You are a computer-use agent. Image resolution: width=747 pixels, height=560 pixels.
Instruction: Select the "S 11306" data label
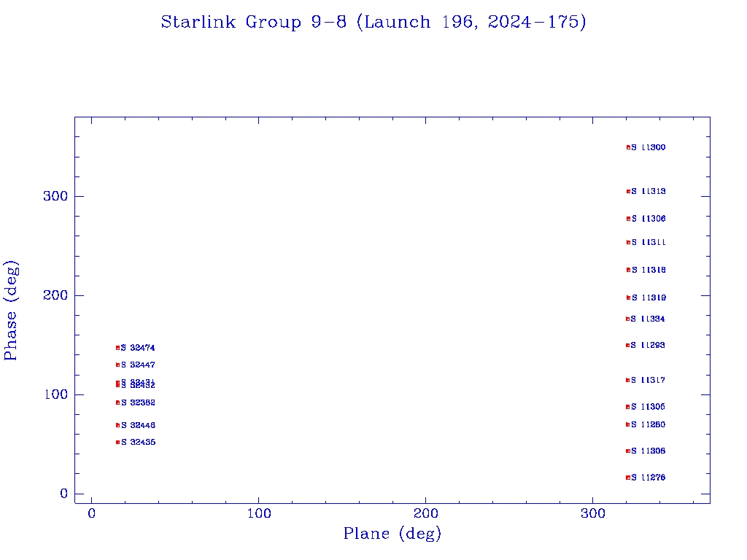click(x=649, y=219)
